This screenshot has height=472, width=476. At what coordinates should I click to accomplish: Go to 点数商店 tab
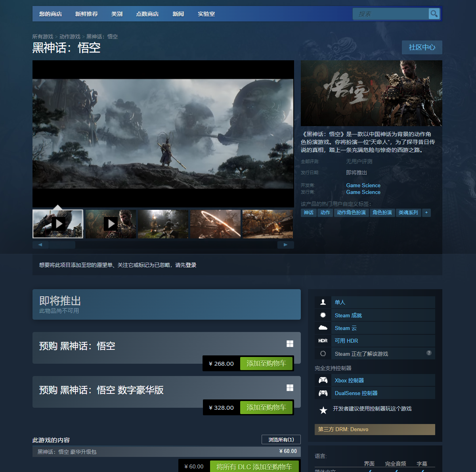[x=147, y=14]
